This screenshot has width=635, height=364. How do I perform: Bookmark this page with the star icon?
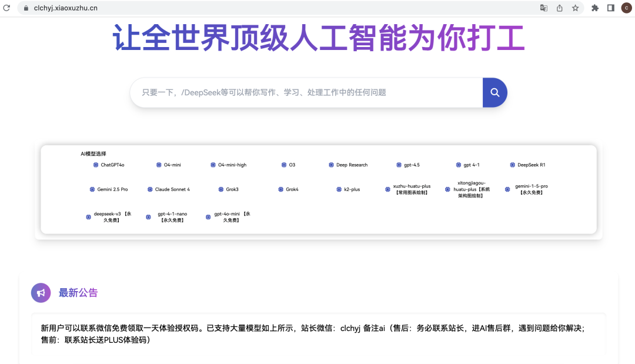[575, 8]
